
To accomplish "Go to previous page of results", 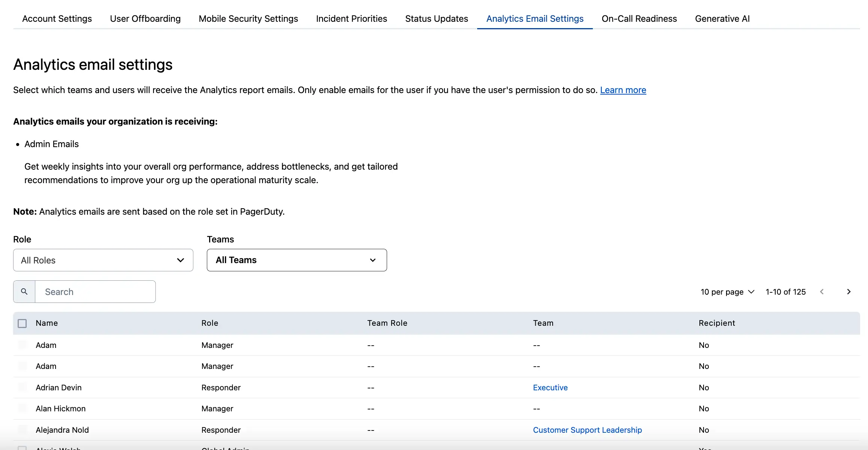I will click(x=822, y=292).
